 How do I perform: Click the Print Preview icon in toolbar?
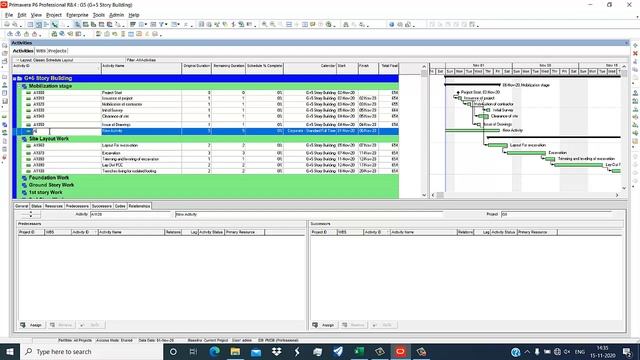tap(15, 24)
